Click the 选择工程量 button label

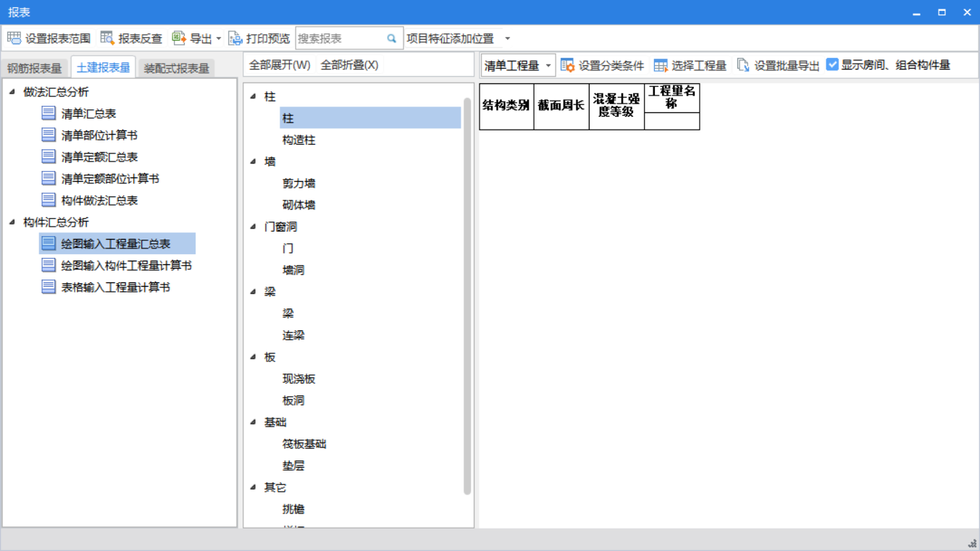point(699,65)
